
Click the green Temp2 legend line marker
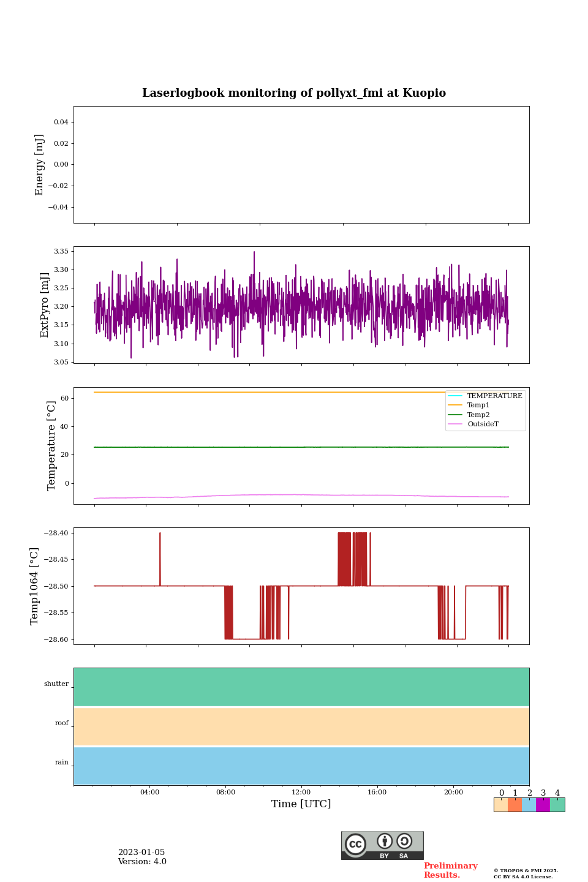[x=455, y=415]
